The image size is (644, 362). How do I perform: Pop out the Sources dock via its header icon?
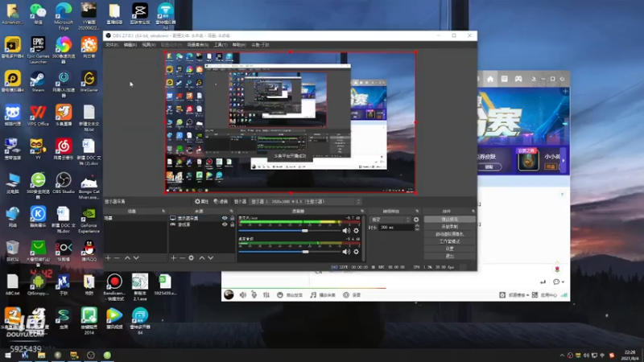pyautogui.click(x=231, y=211)
